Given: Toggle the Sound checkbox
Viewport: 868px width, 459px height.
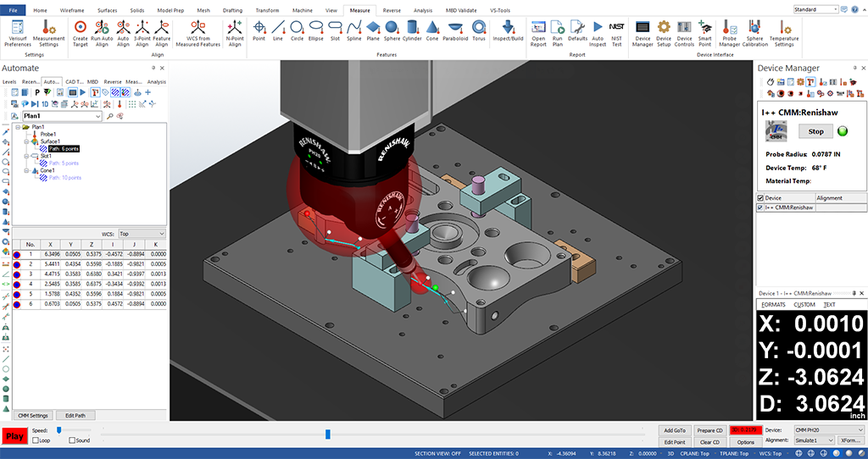Looking at the screenshot, I should [x=72, y=440].
